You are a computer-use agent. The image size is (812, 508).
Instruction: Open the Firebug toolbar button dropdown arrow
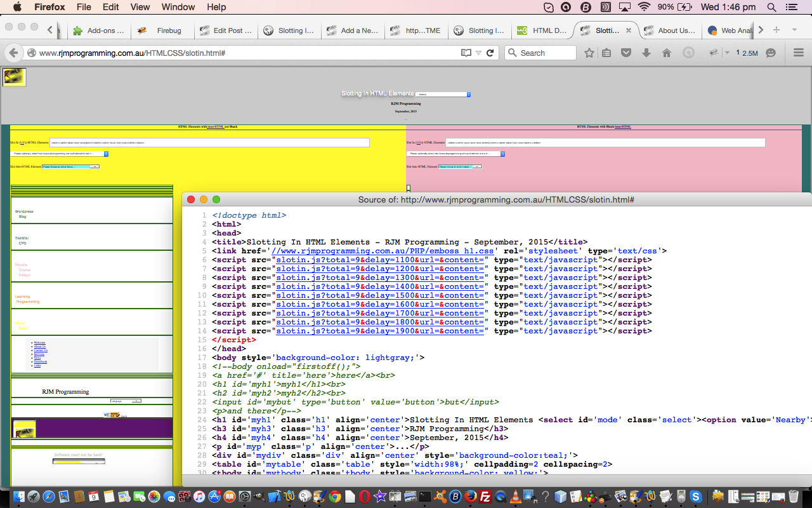pyautogui.click(x=727, y=53)
